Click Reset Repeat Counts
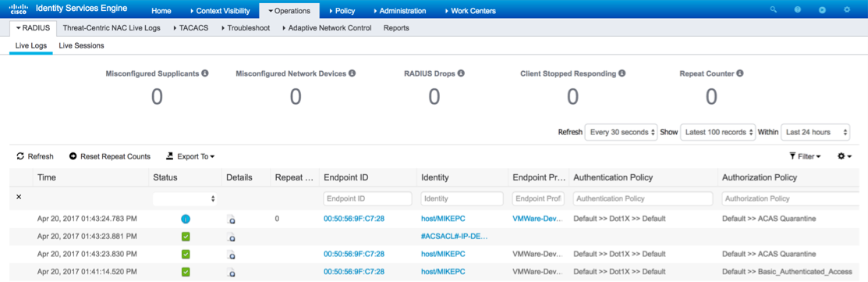Image resolution: width=868 pixels, height=282 pixels. tap(110, 157)
